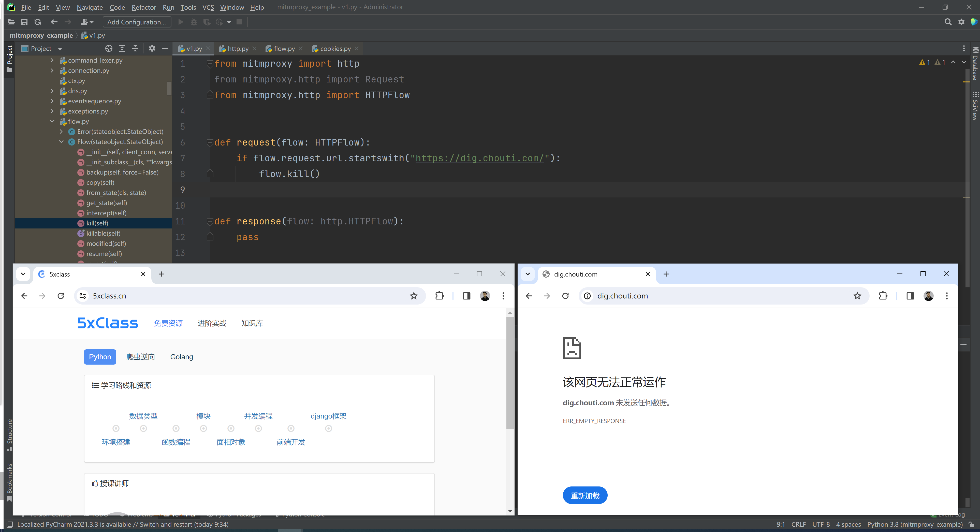
Task: Expand the command_lexer.py tree node
Action: [52, 60]
